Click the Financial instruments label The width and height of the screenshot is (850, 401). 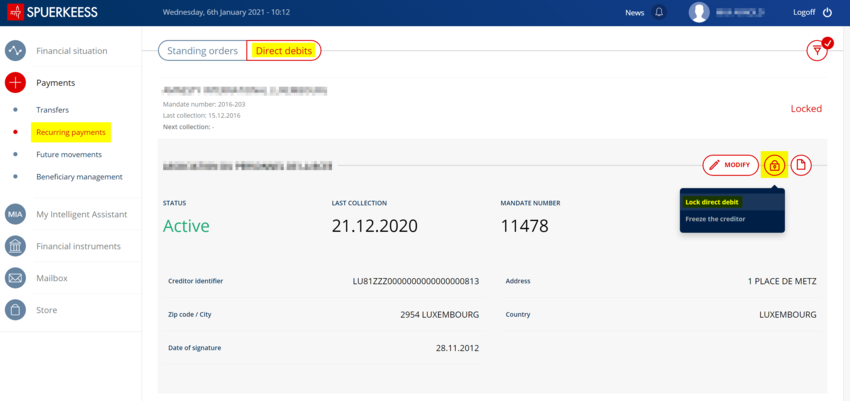pyautogui.click(x=79, y=246)
